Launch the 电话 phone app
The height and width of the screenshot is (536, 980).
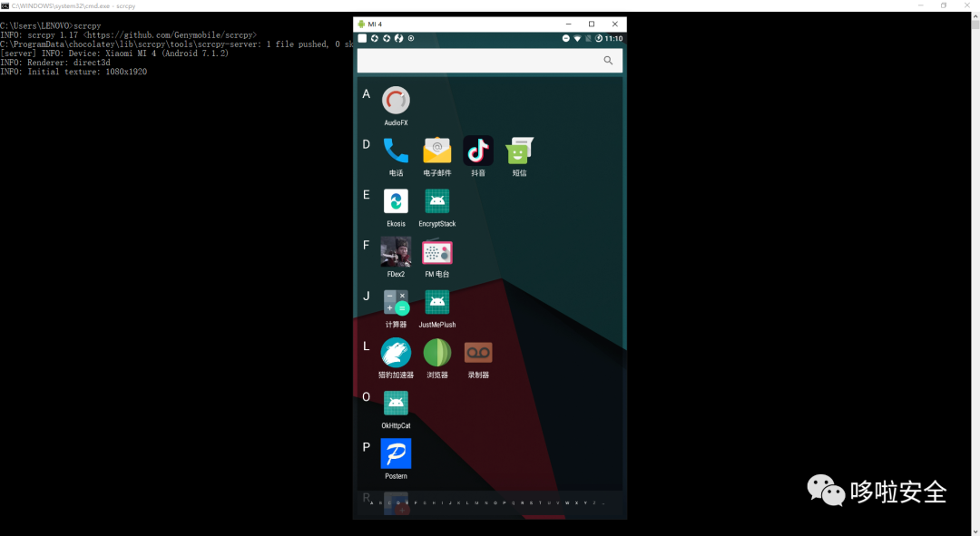coord(396,156)
